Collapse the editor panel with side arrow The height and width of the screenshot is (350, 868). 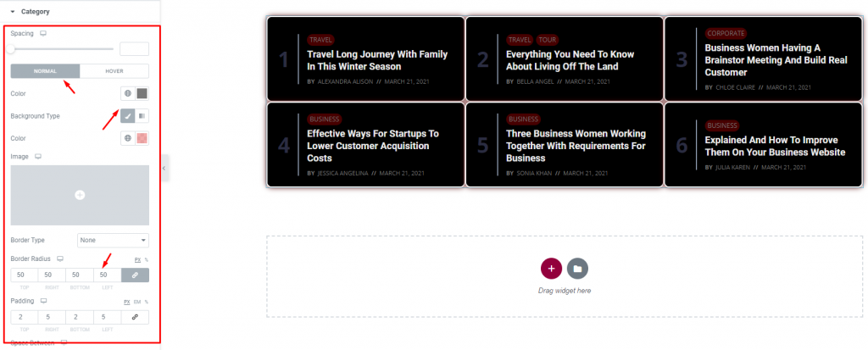[x=165, y=168]
